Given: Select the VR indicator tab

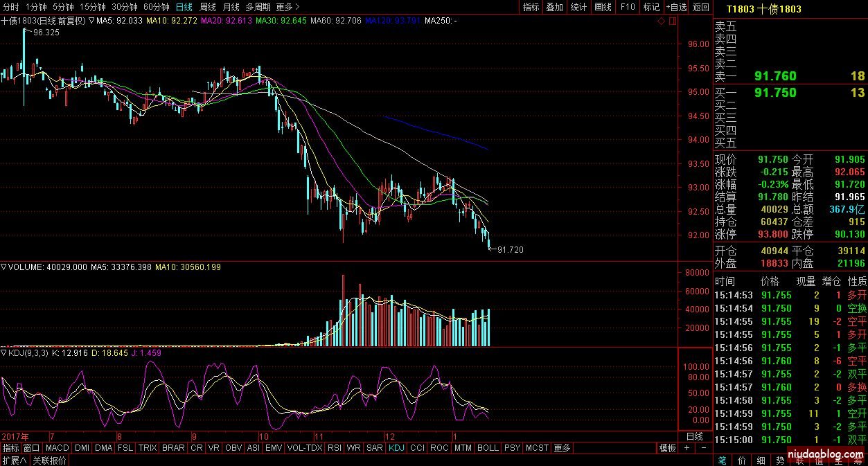Looking at the screenshot, I should click(215, 448).
